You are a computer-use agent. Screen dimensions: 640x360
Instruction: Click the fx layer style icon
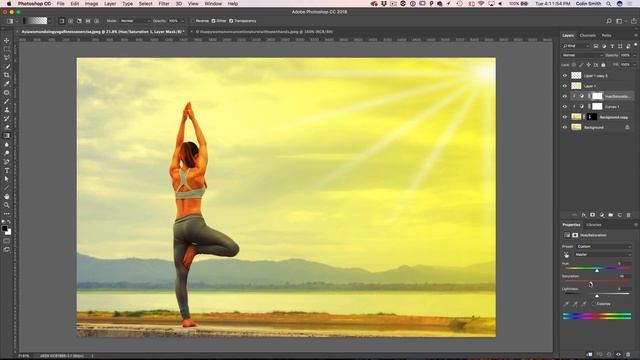coord(584,215)
